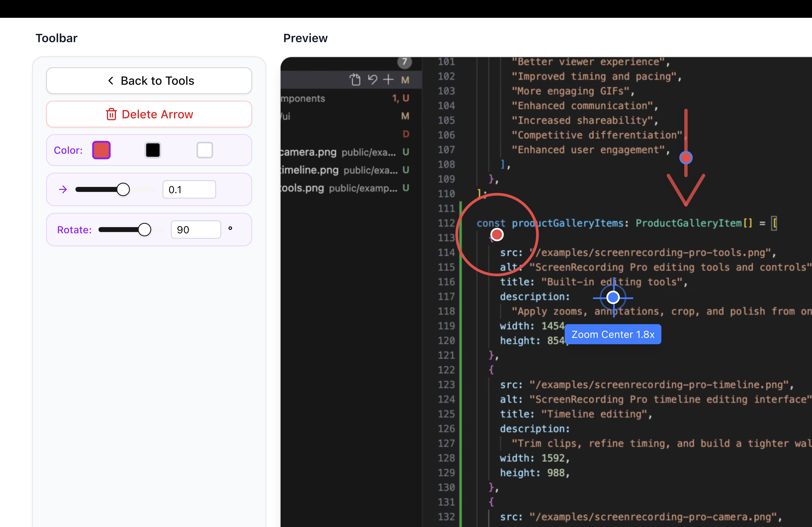
Task: Click the discard-changes undo icon in preview
Action: (x=372, y=80)
